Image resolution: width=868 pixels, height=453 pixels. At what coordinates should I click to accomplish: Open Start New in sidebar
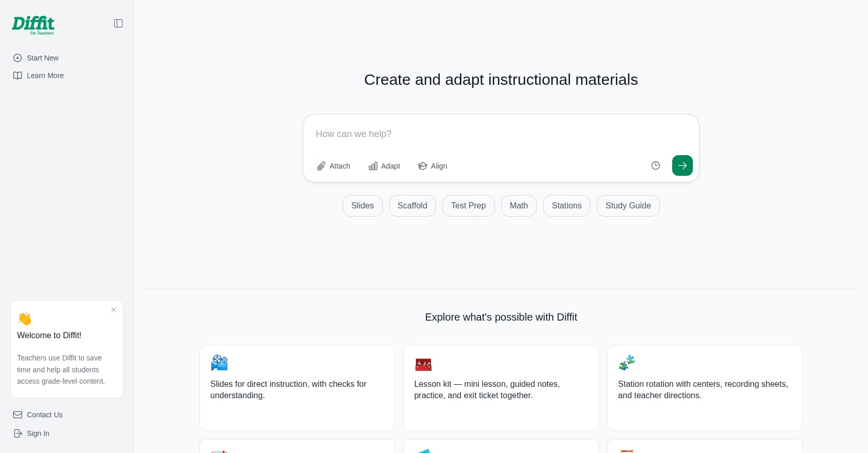coord(43,58)
